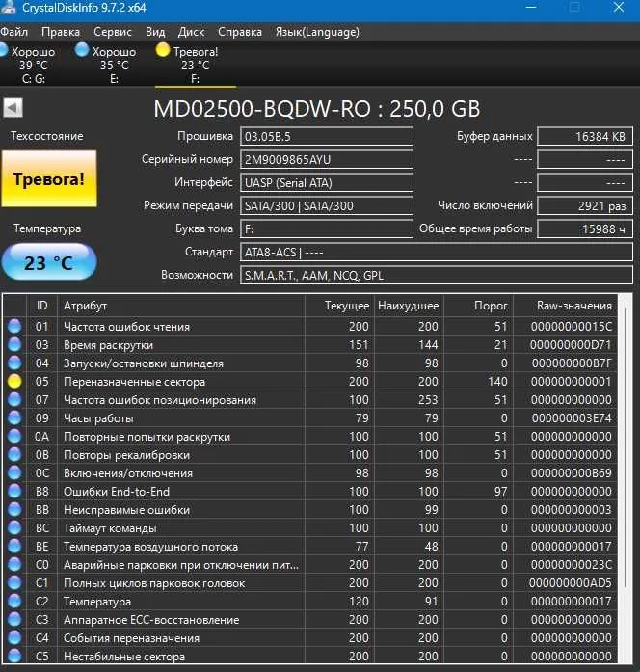Click the disk title MD02500-BQDW-RO : 250,0 GB
The height and width of the screenshot is (672, 640).
click(x=317, y=109)
